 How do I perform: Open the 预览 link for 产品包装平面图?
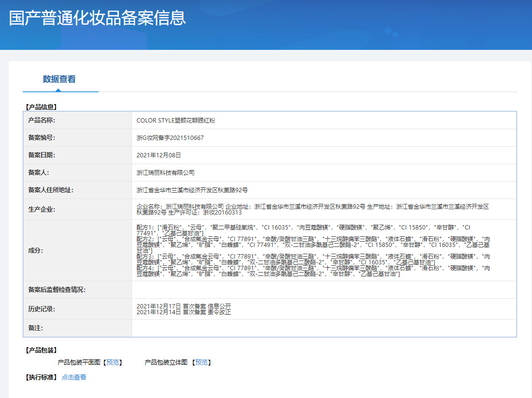coord(113,362)
